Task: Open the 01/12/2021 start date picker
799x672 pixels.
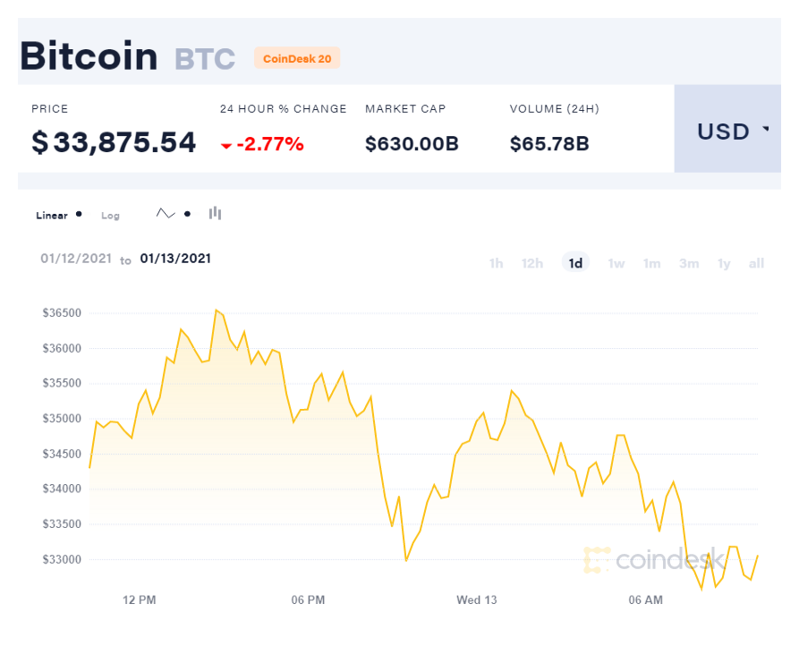Action: (76, 259)
